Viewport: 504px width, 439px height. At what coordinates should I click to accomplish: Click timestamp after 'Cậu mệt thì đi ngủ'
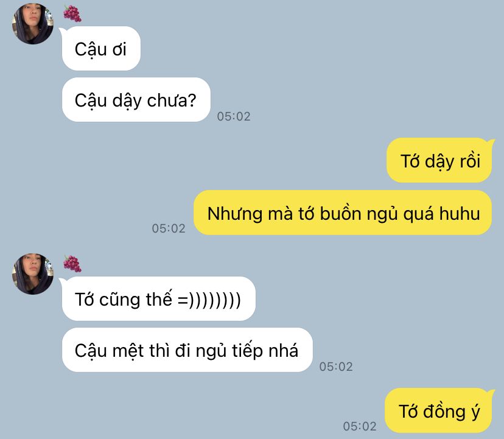336,367
